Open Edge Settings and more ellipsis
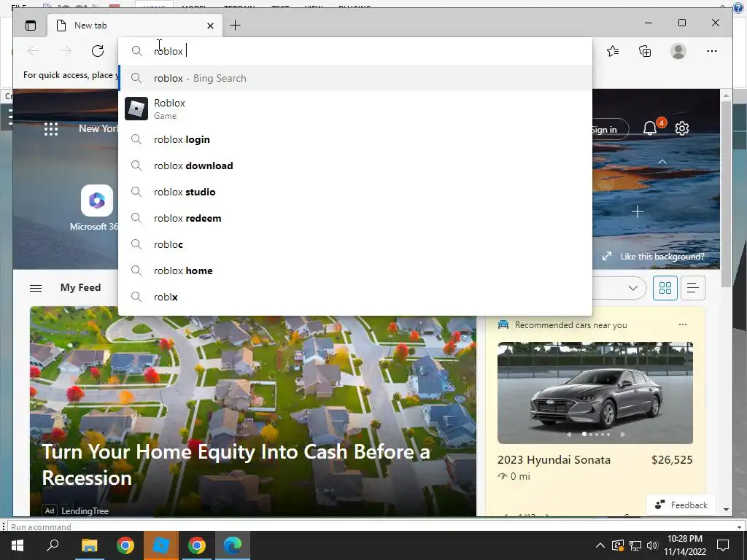The image size is (747, 560). coord(712,51)
